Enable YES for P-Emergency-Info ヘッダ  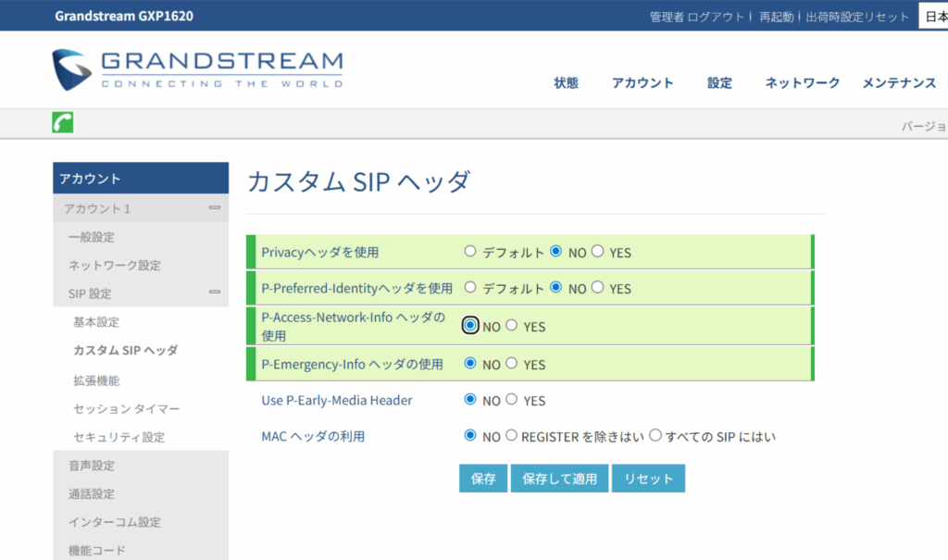[512, 364]
